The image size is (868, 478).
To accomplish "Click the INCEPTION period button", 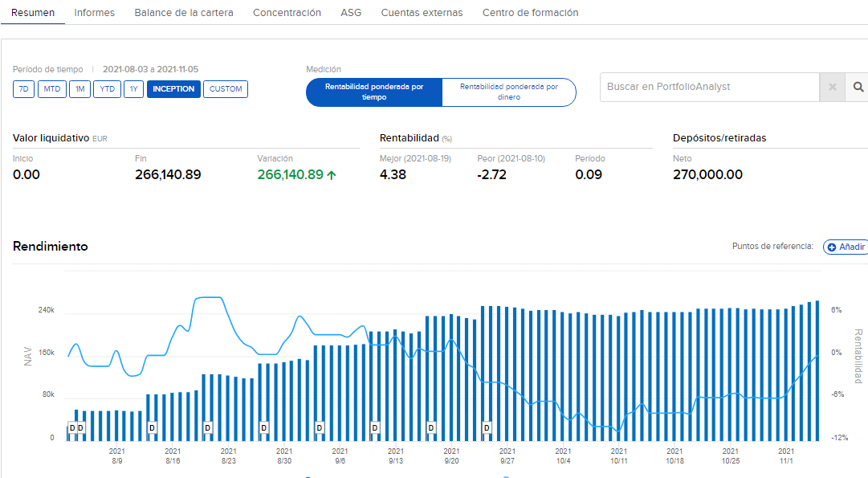I will 173,89.
